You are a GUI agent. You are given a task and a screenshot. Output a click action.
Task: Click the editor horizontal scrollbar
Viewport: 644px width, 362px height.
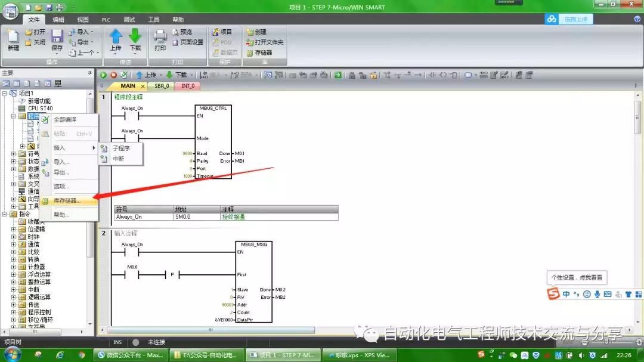click(210, 330)
